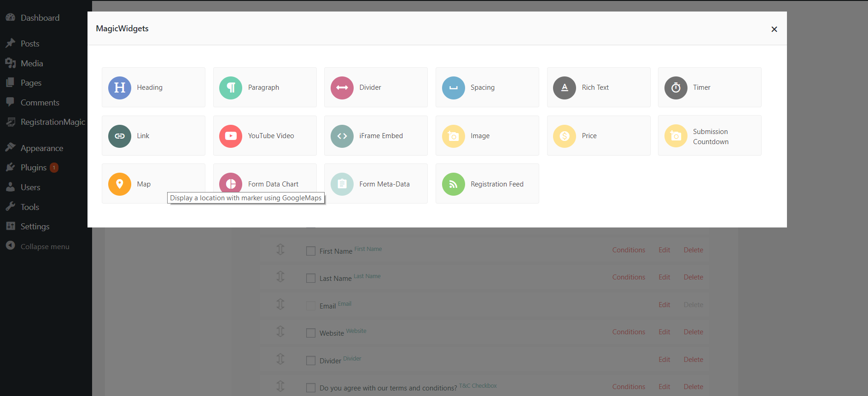Add the Map widget

click(x=153, y=183)
